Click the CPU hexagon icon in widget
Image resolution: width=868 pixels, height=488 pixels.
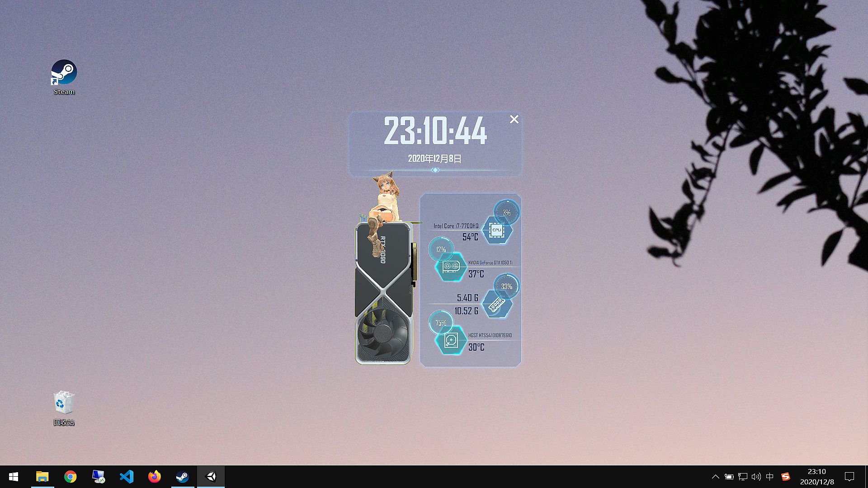(x=497, y=230)
